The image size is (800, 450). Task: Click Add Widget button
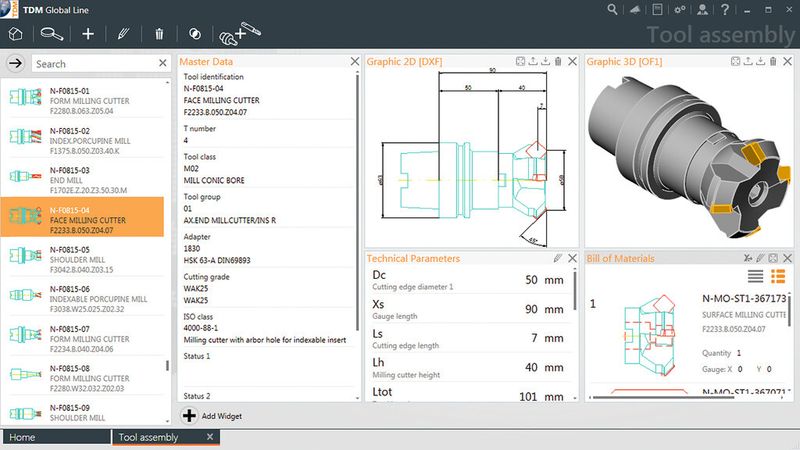pyautogui.click(x=212, y=416)
